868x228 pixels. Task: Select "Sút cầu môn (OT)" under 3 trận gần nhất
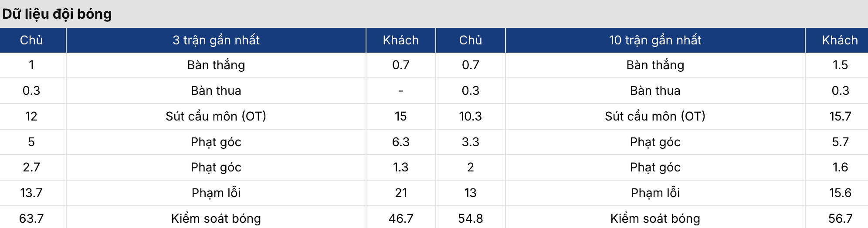coord(216,116)
